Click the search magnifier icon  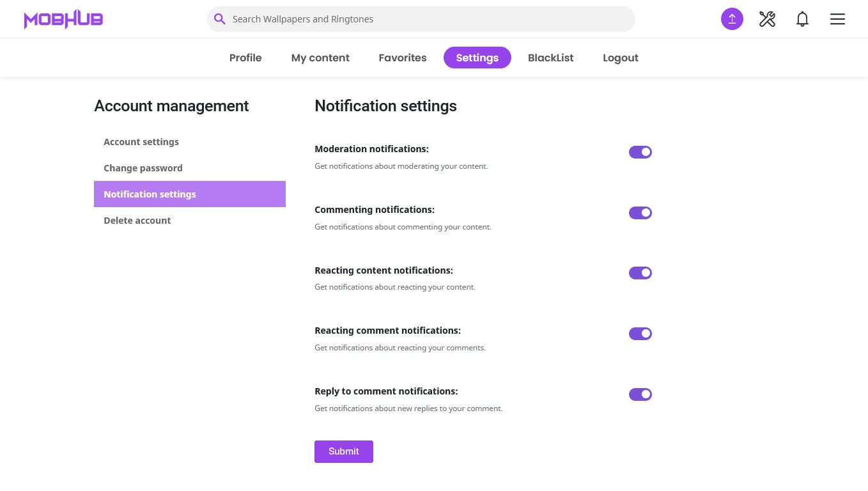(219, 19)
